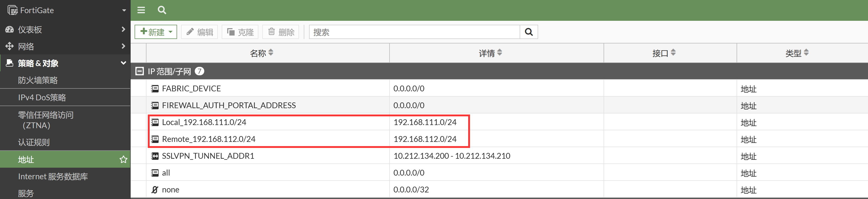
Task: Click the address icon beside Local_192.168.111.0/24
Action: [155, 122]
